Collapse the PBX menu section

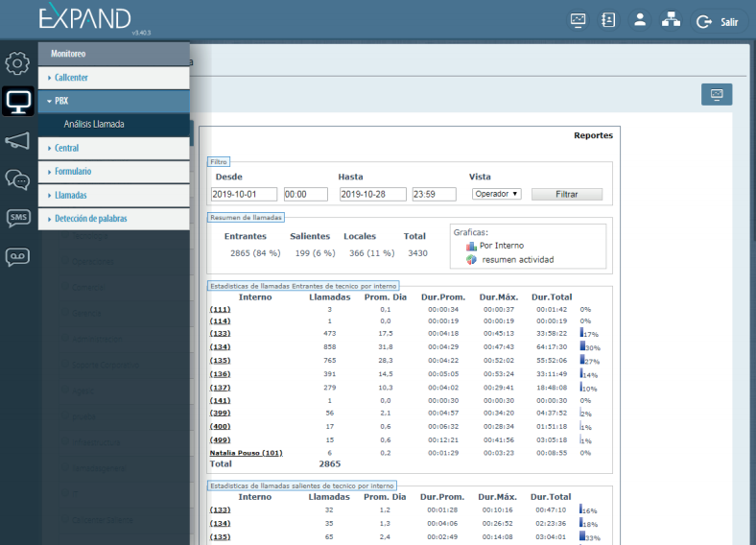click(114, 101)
